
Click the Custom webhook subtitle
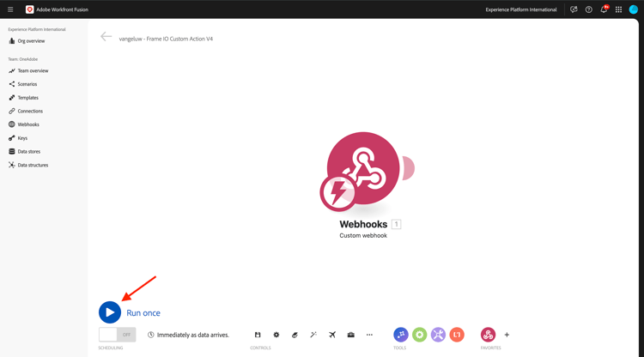coord(363,235)
